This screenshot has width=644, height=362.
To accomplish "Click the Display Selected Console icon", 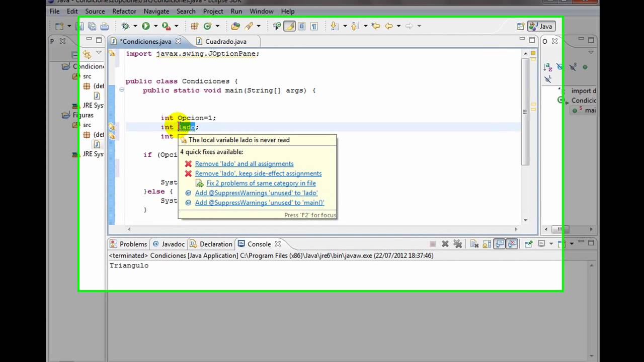I will (x=541, y=244).
